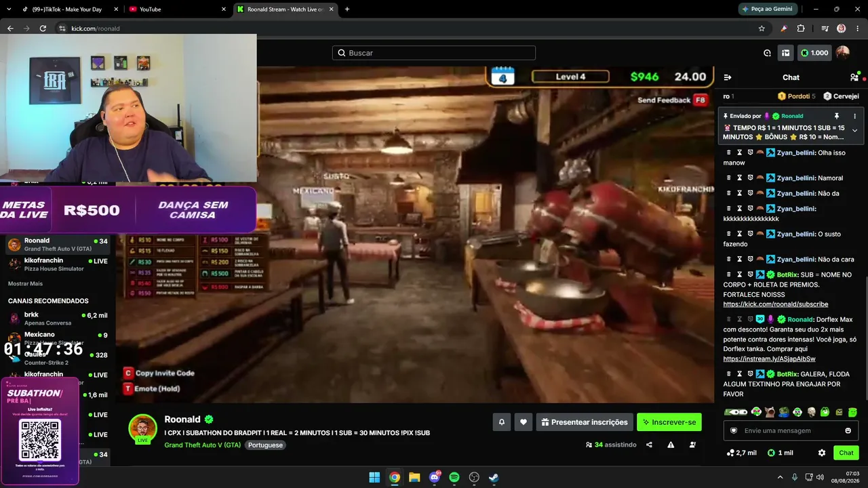Viewport: 868px width, 488px height.
Task: Open the instream.ly link in chat
Action: 769,359
